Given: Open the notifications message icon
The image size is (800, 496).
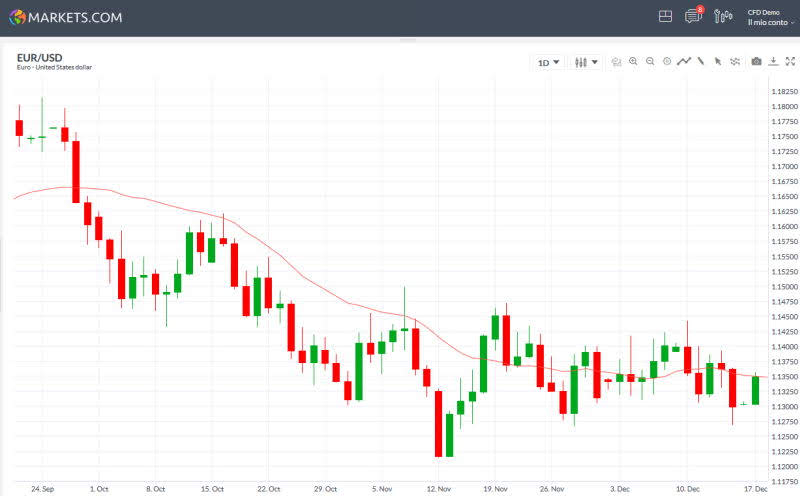Looking at the screenshot, I should [693, 17].
